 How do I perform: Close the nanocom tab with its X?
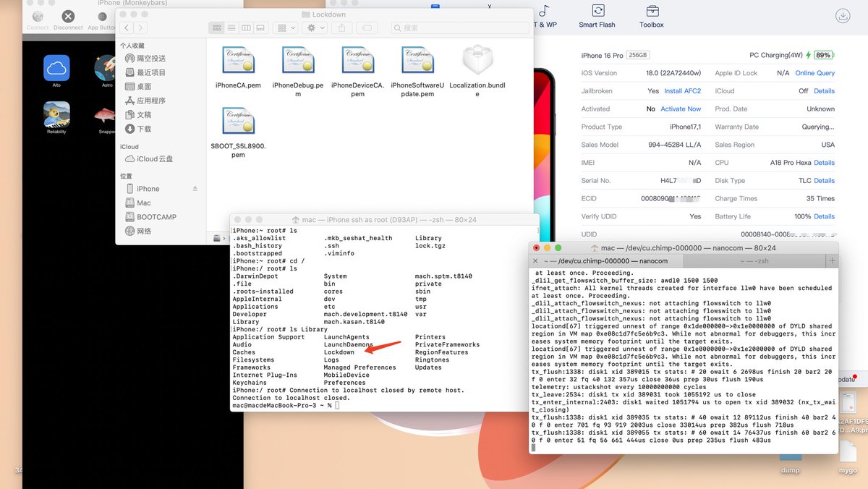(536, 260)
